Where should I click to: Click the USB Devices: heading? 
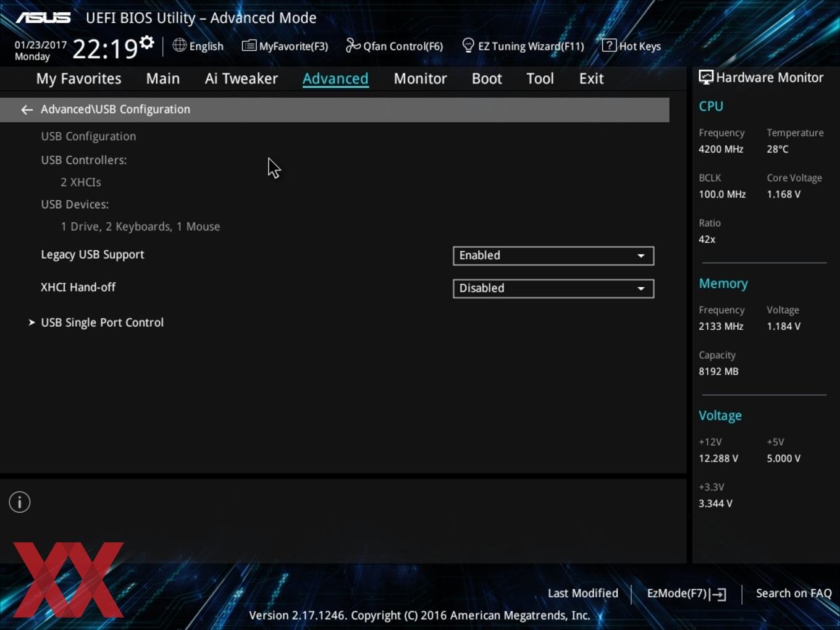point(75,204)
